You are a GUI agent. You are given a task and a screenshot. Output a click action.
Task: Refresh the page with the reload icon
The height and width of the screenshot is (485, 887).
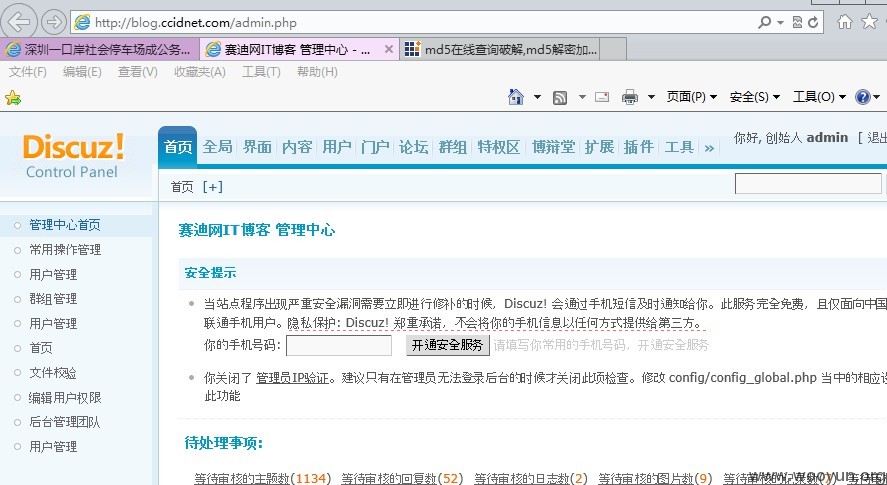813,22
